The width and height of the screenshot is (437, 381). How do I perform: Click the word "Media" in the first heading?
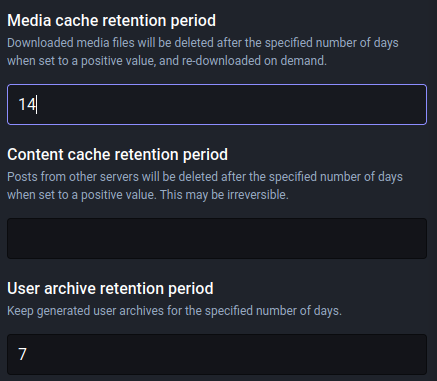pyautogui.click(x=29, y=21)
